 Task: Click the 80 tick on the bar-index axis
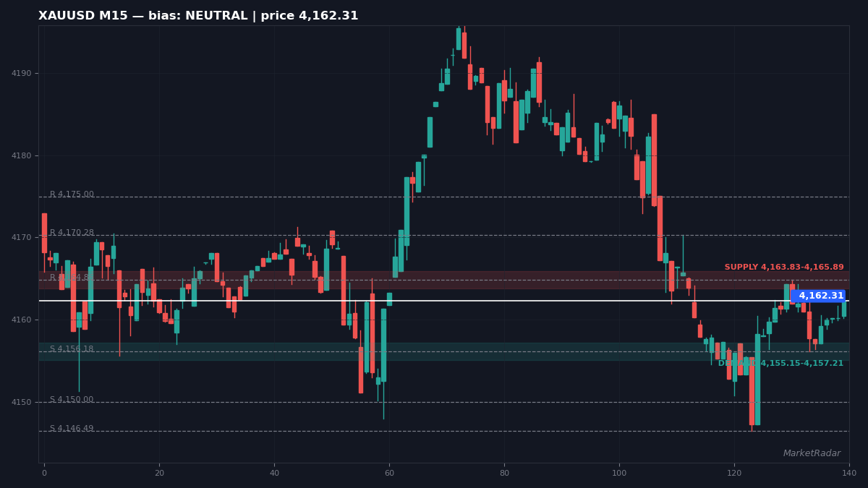(x=504, y=474)
